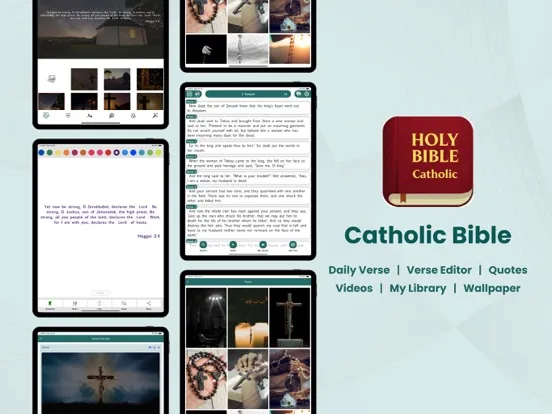Tap the Share icon in verse toolbar
Image resolution: width=552 pixels, height=414 pixels.
149,303
